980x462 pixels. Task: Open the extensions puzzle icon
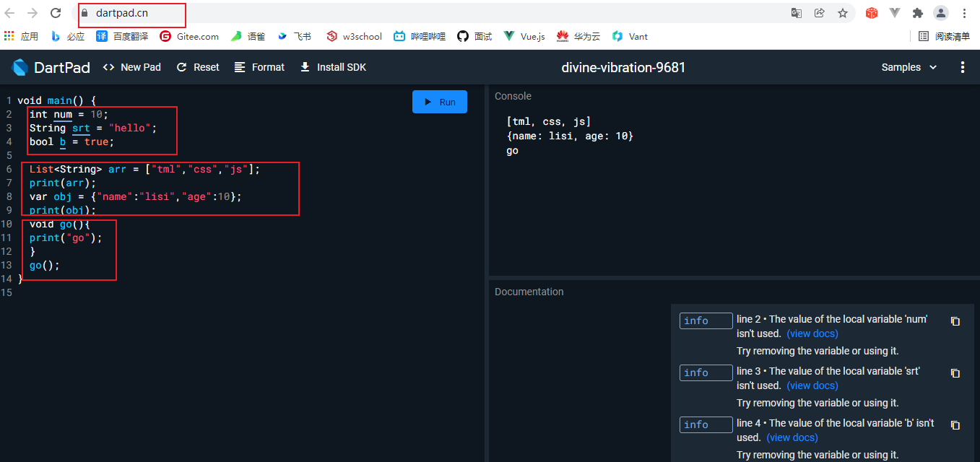[x=918, y=13]
